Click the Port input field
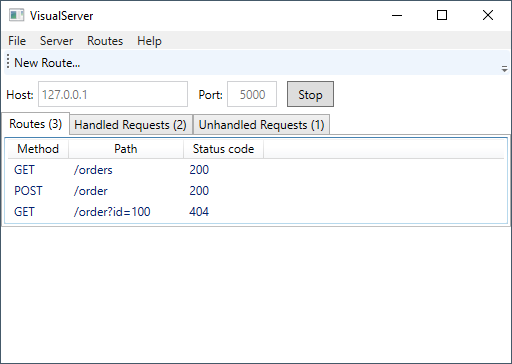Viewport: 512px width, 364px height. pos(252,94)
